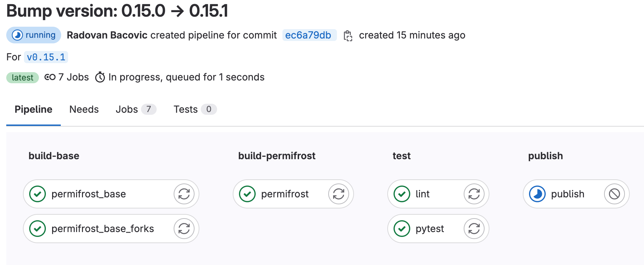Screen dimensions: 644x265
Task: Retry the permifrost_base_forks job
Action: (184, 229)
